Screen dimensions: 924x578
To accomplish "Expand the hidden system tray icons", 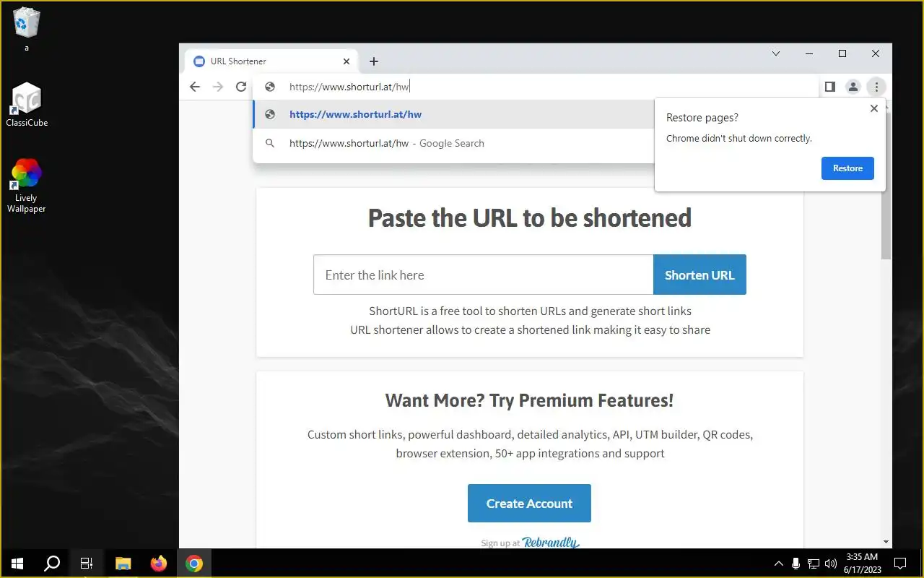I will coord(778,564).
